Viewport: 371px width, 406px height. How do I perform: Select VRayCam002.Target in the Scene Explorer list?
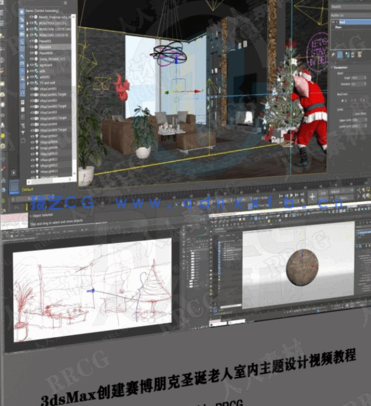[49, 106]
